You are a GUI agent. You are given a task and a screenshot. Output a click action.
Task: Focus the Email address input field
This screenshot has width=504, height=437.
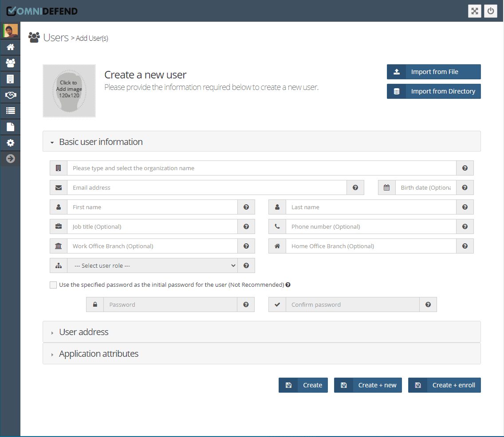(x=207, y=187)
